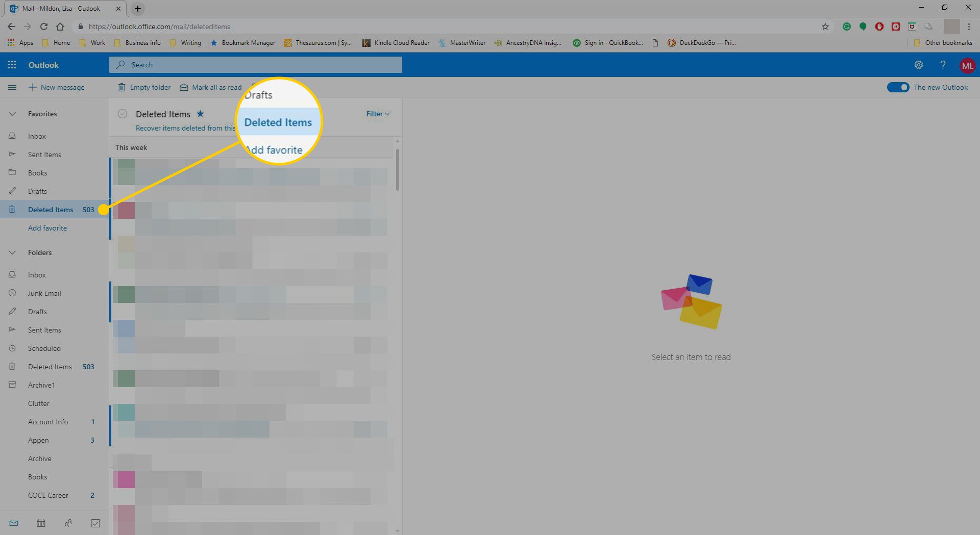Open the People module icon
980x535 pixels.
click(x=68, y=523)
